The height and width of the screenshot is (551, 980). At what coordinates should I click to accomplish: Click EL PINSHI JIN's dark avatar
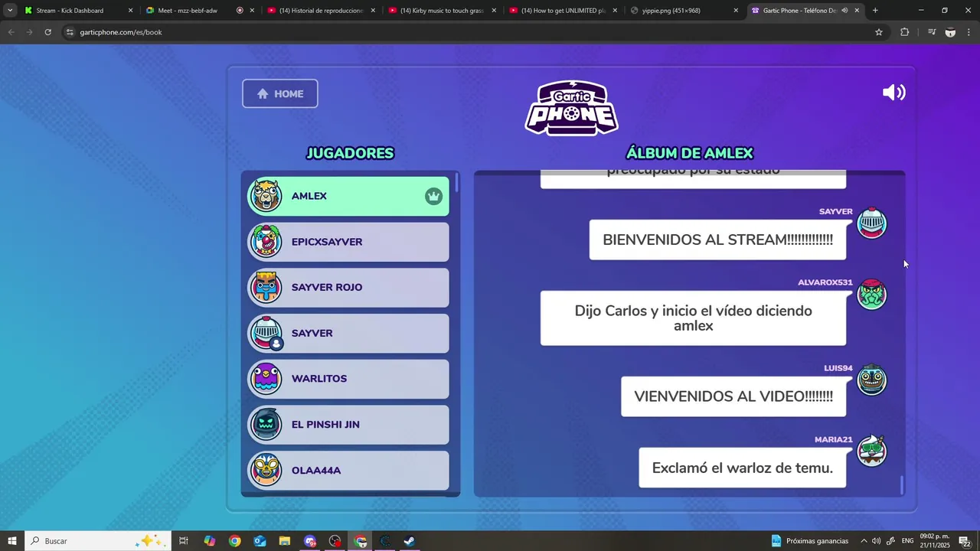point(266,425)
